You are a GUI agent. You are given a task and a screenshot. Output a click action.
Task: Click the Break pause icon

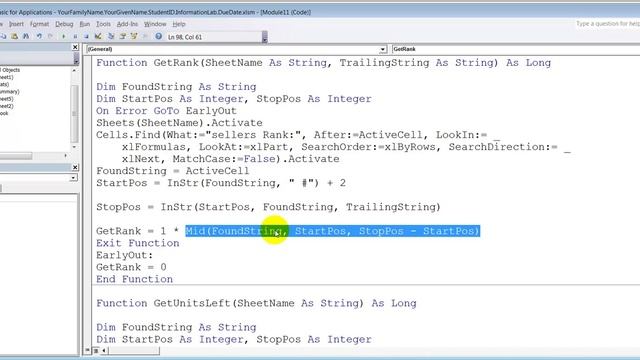point(75,36)
